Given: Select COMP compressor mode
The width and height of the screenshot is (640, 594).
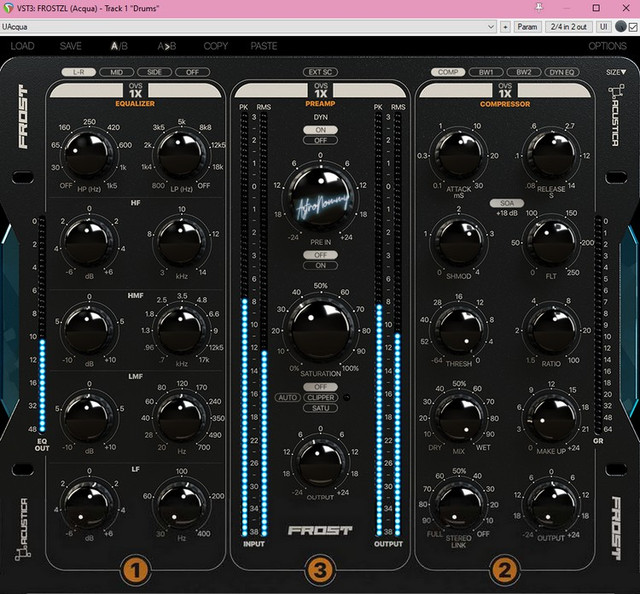Looking at the screenshot, I should 448,72.
